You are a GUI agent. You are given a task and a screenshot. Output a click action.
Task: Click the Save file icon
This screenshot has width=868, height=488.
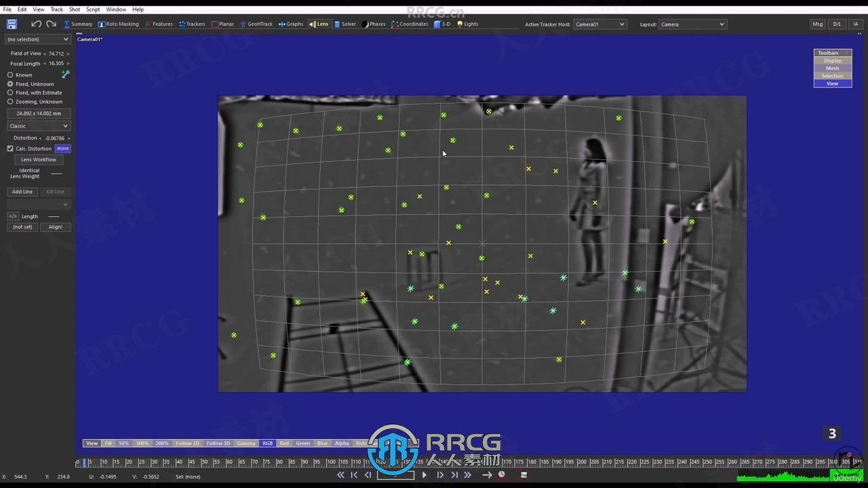point(12,24)
